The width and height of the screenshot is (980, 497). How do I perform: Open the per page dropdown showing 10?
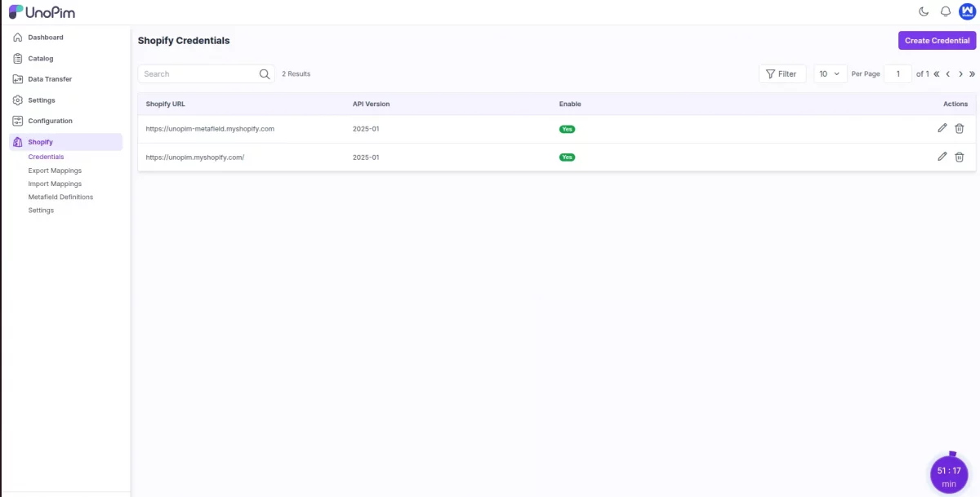coord(830,73)
